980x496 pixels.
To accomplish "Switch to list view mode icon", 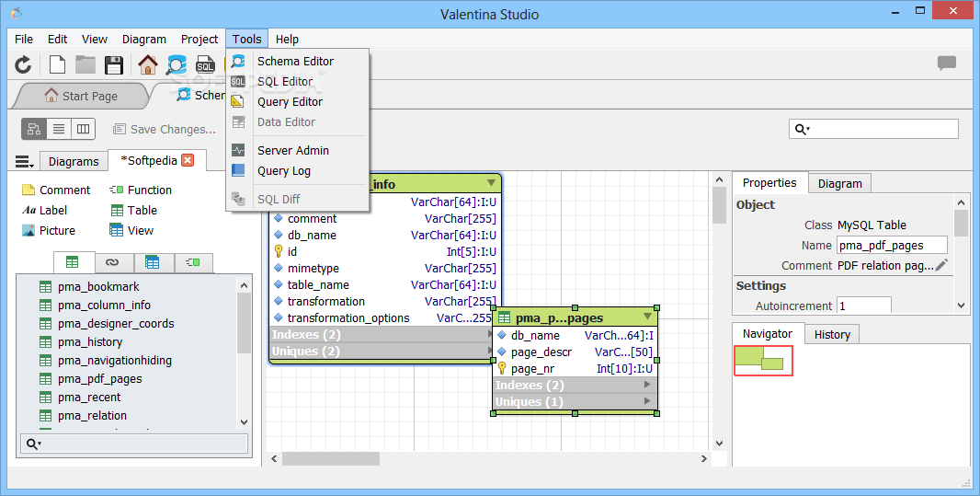I will coord(58,129).
